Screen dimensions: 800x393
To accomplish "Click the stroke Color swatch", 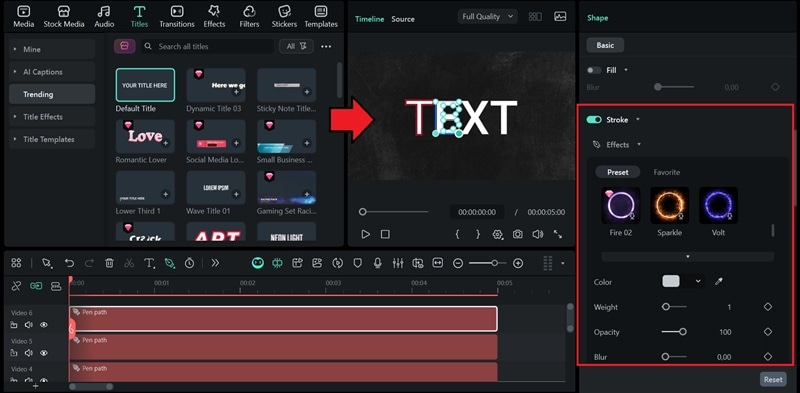I will pyautogui.click(x=670, y=281).
